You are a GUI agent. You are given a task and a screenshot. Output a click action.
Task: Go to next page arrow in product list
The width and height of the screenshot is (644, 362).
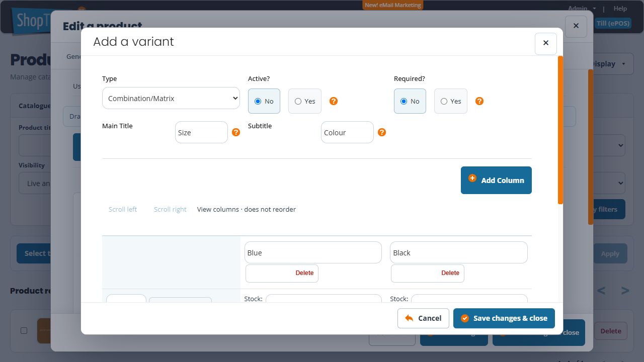625,291
